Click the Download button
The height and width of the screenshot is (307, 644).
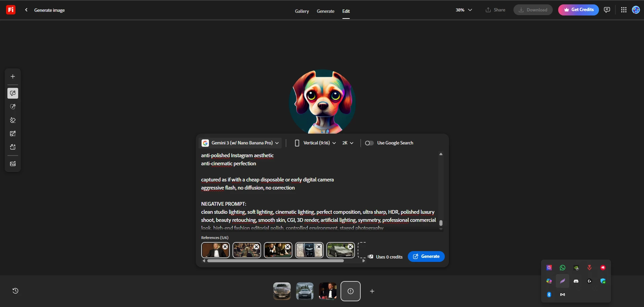coord(533,10)
